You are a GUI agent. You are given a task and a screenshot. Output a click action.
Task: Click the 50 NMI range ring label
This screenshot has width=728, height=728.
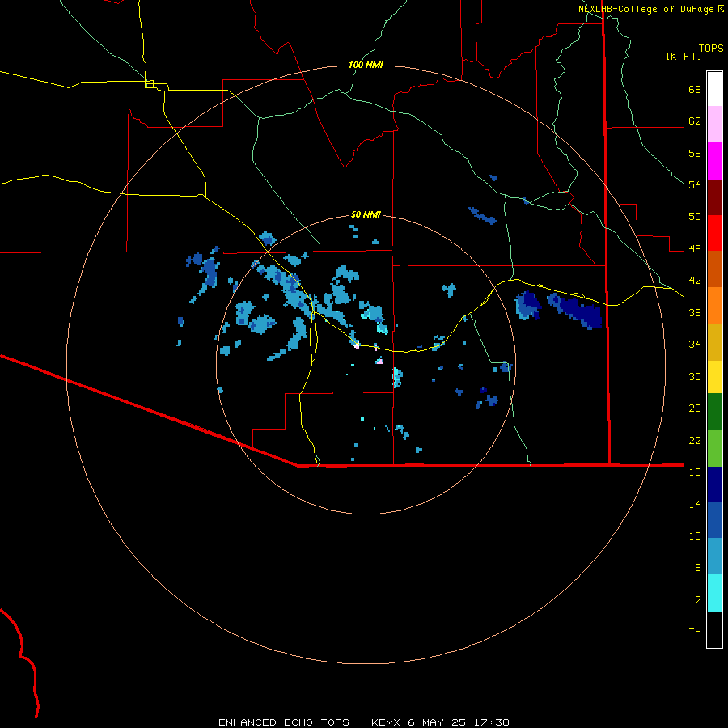click(366, 214)
